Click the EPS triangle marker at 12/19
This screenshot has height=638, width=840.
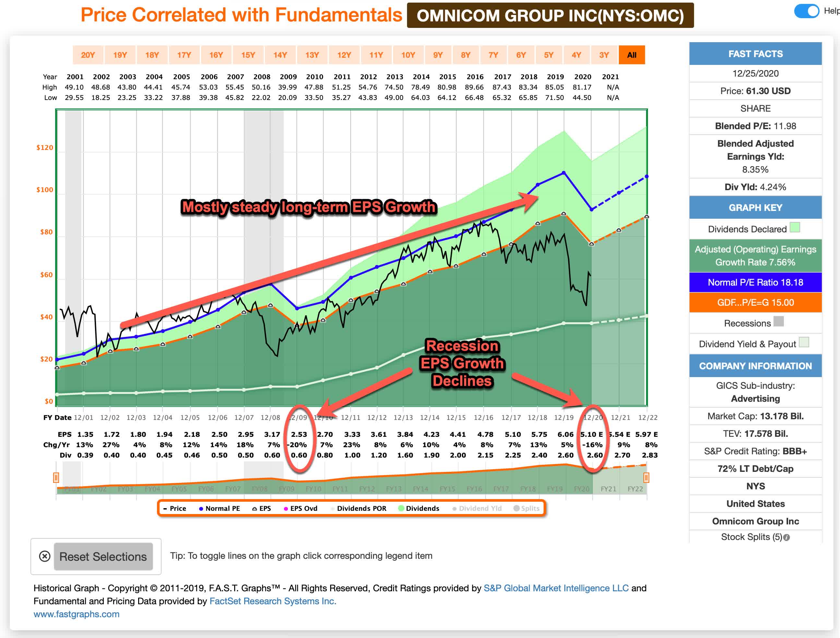pos(564,214)
